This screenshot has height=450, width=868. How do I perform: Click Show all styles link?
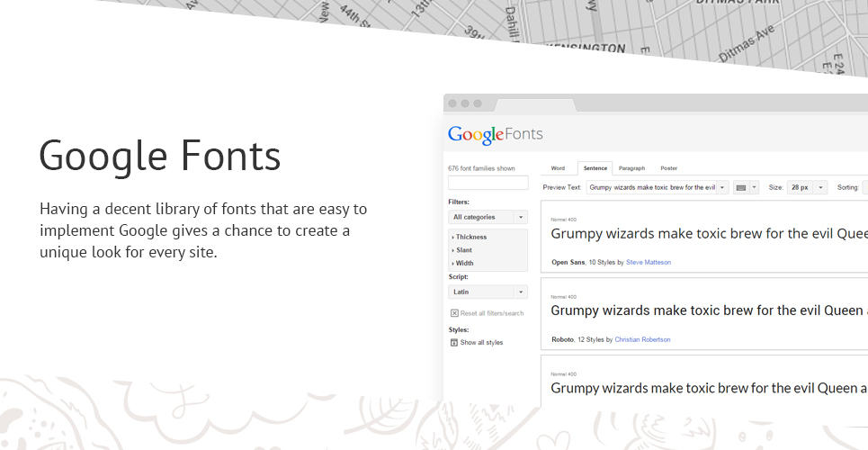pyautogui.click(x=481, y=343)
